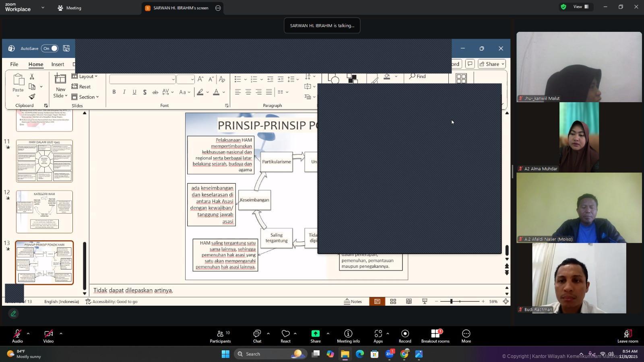The image size is (644, 362).
Task: Open the font name combo box
Action: [x=142, y=79]
